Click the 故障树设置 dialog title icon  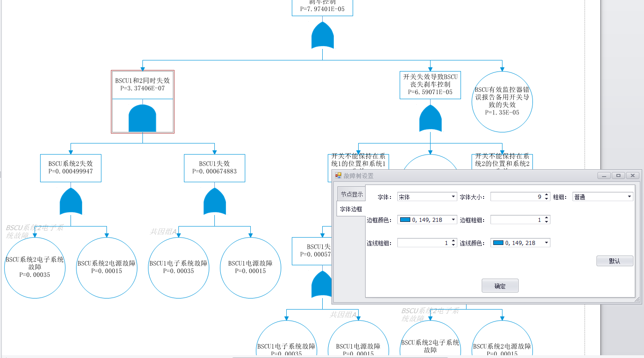[338, 176]
